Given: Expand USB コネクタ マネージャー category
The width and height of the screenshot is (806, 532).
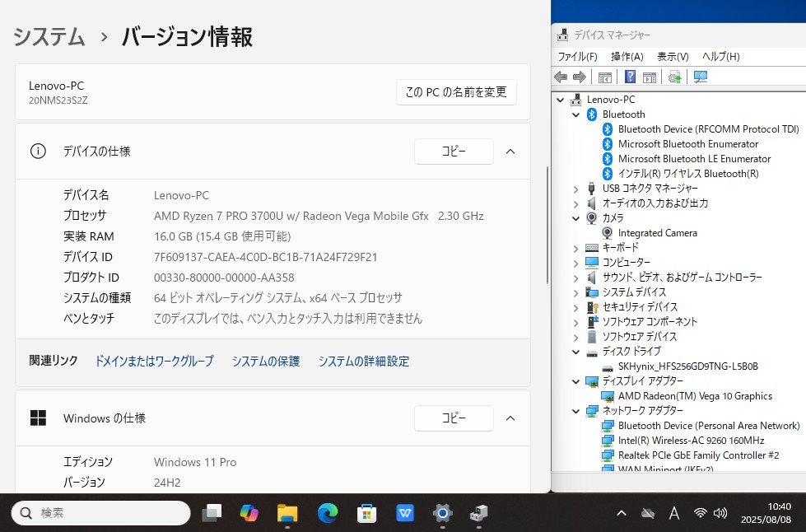Looking at the screenshot, I should point(575,189).
